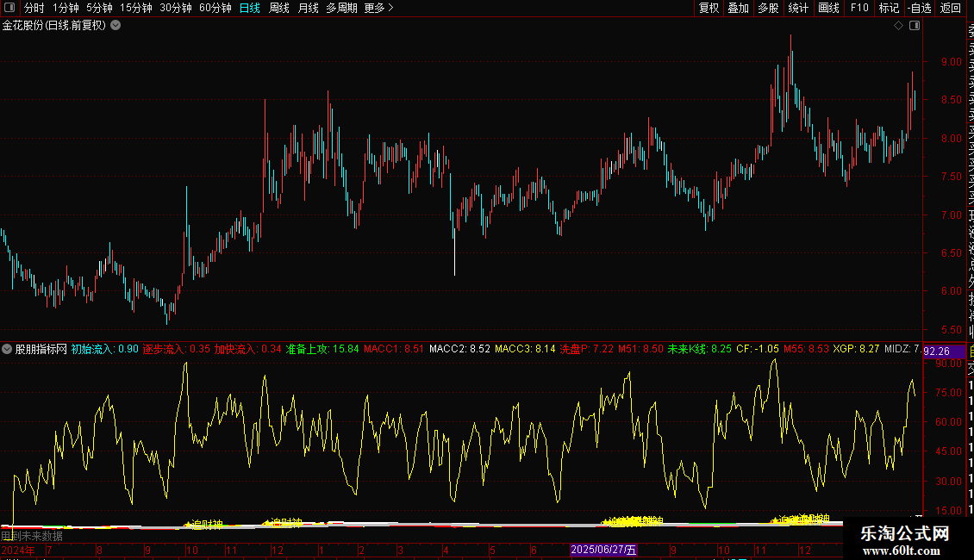This screenshot has height=560, width=974.
Task: Click the 准备上攻: 15.84 value
Action: [x=322, y=349]
